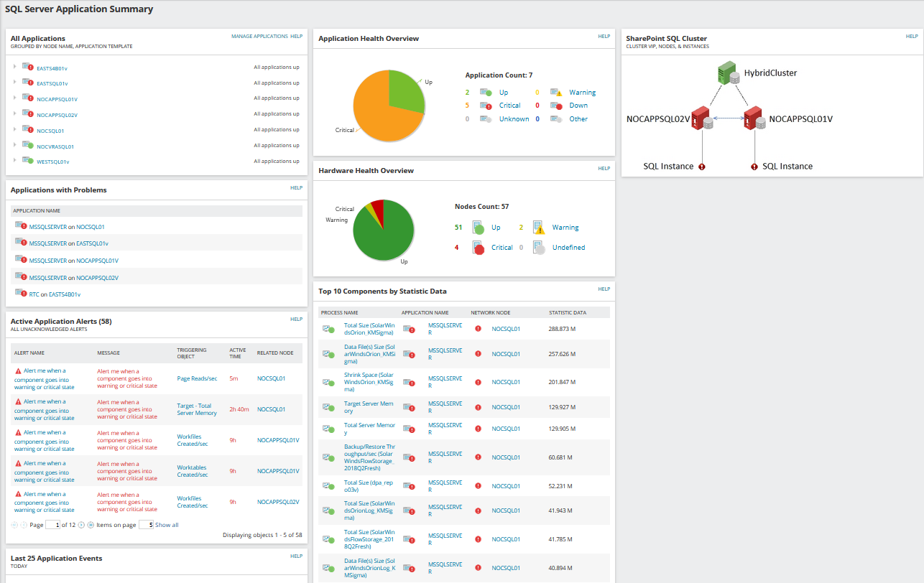Viewport: 924px width, 583px height.
Task: Jump to the last page of application alerts
Action: [x=91, y=525]
